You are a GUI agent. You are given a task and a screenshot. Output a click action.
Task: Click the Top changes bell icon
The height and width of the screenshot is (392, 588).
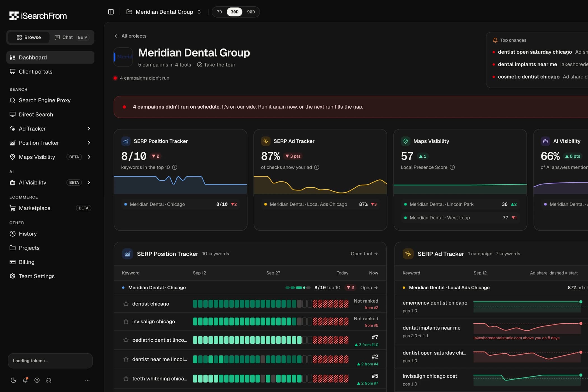[x=495, y=40]
